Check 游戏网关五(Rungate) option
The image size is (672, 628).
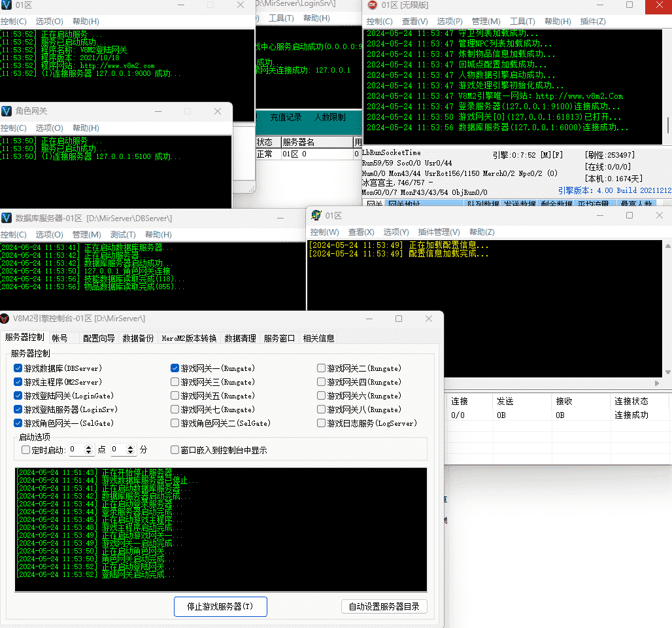175,396
